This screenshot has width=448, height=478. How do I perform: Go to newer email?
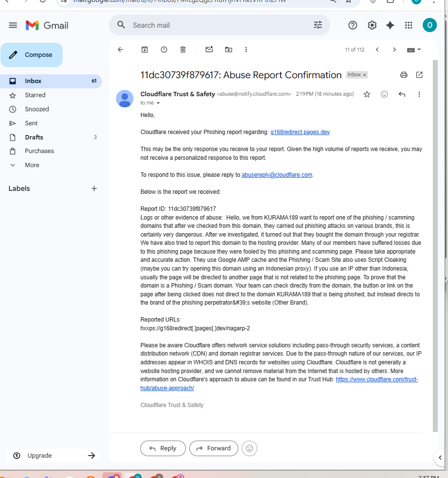click(x=377, y=50)
